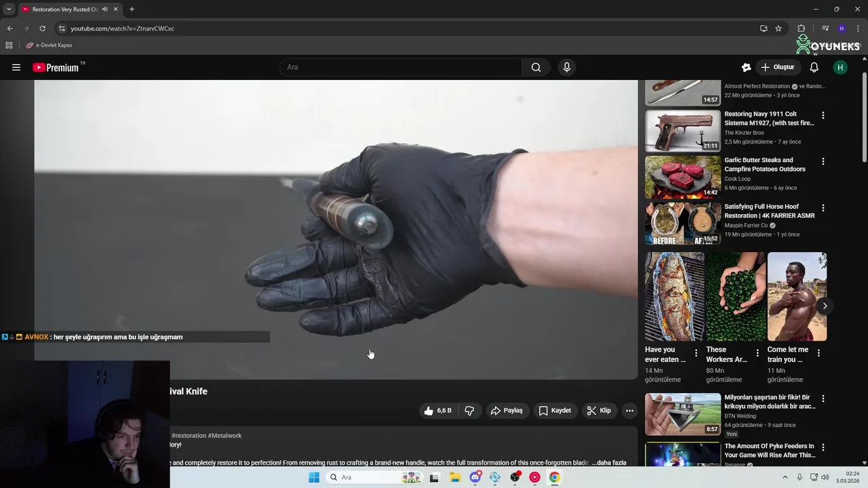Open notifications bell
This screenshot has width=868, height=488.
(x=814, y=67)
